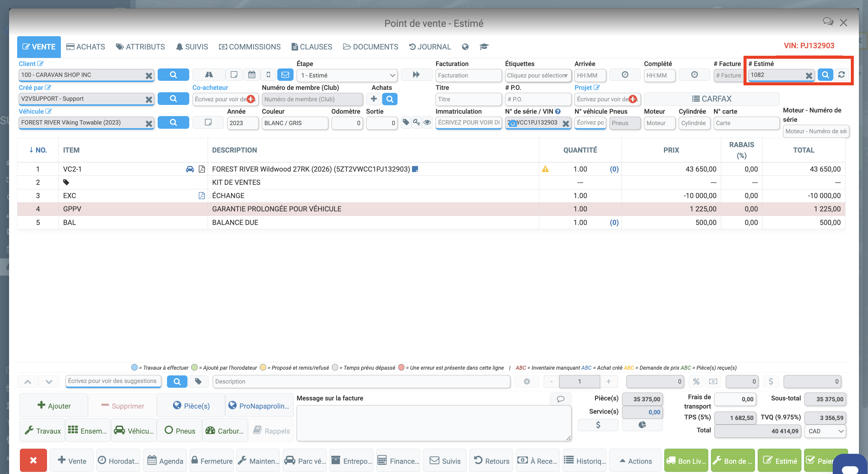Click the CARFAX button
Image resolution: width=868 pixels, height=474 pixels.
pyautogui.click(x=711, y=99)
